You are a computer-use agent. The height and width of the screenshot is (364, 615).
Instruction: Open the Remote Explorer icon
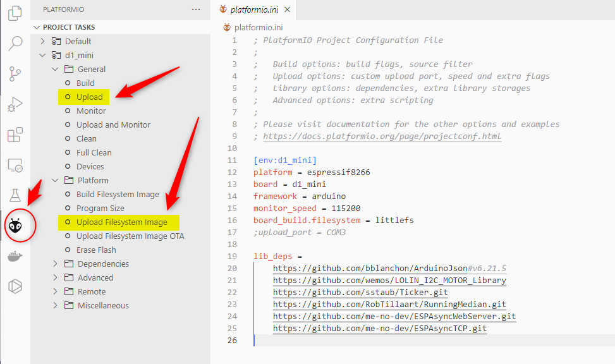point(15,166)
